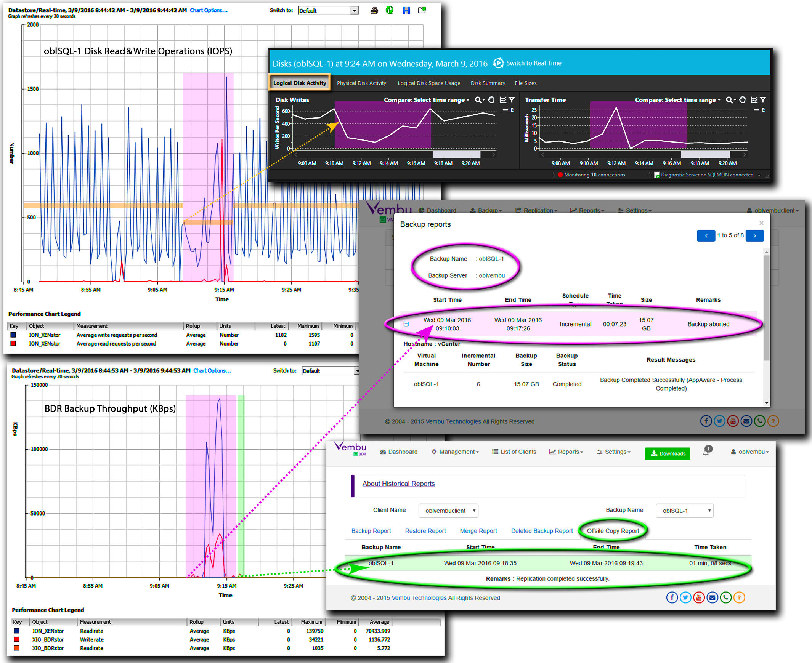This screenshot has height=663, width=812.
Task: Open Chart Options link in IOPS chart
Action: [x=209, y=10]
